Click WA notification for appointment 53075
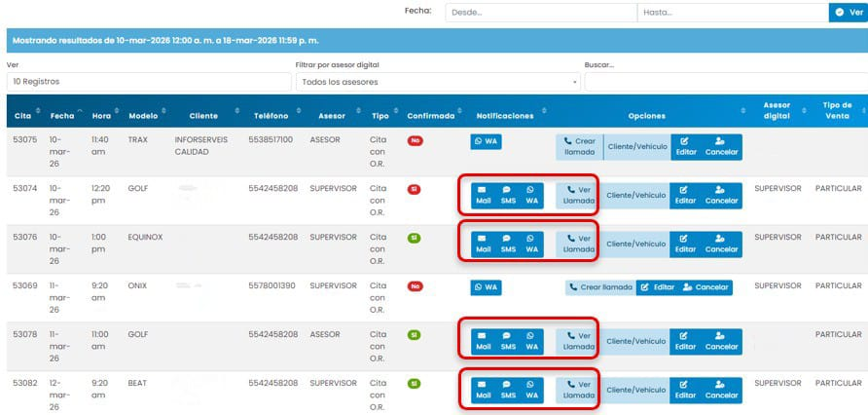 [x=486, y=141]
